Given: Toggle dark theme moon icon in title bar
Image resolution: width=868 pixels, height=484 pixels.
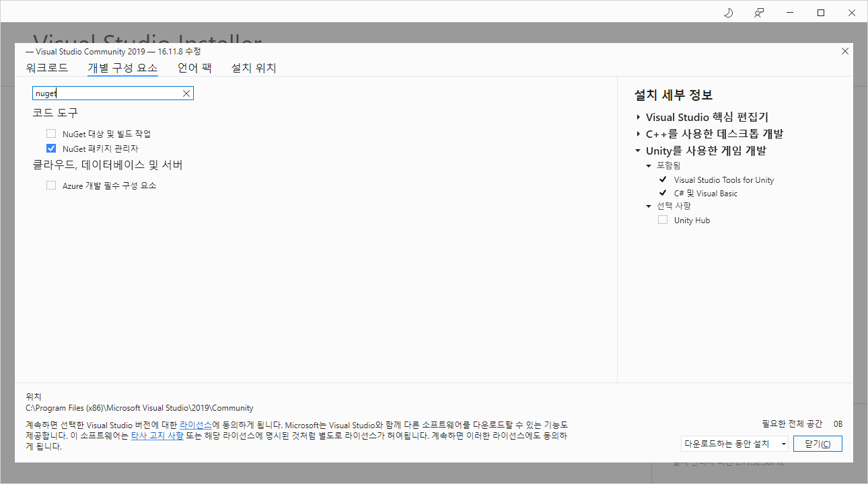Looking at the screenshot, I should click(x=728, y=13).
